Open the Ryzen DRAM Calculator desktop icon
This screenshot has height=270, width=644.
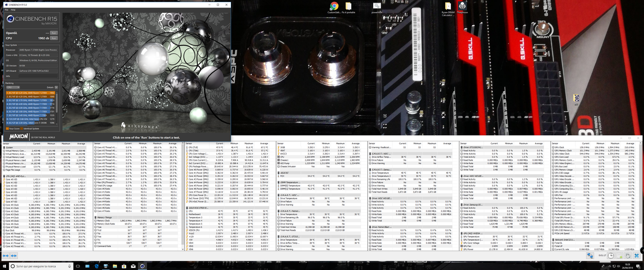[x=448, y=9]
